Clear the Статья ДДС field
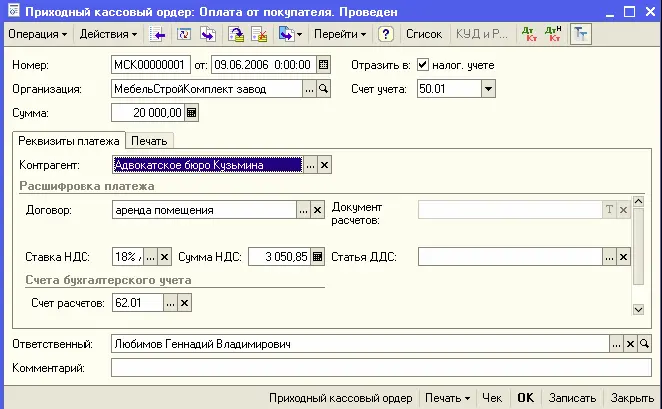 coord(623,257)
